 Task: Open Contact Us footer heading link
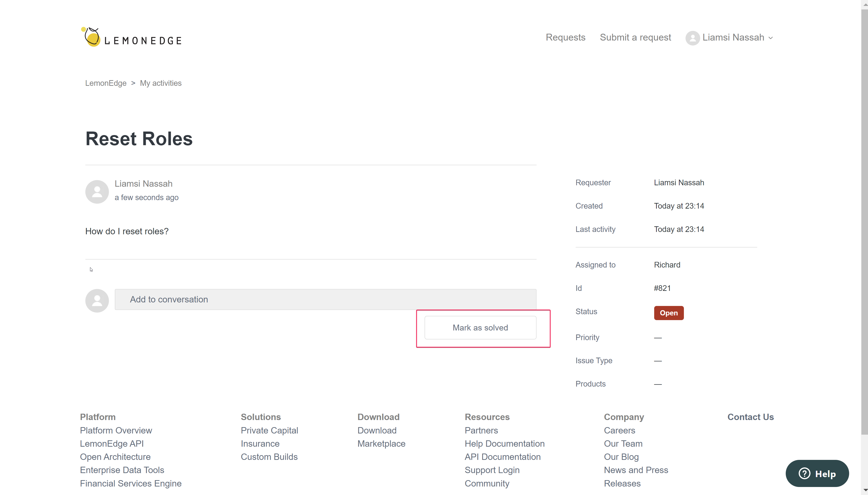coord(750,417)
